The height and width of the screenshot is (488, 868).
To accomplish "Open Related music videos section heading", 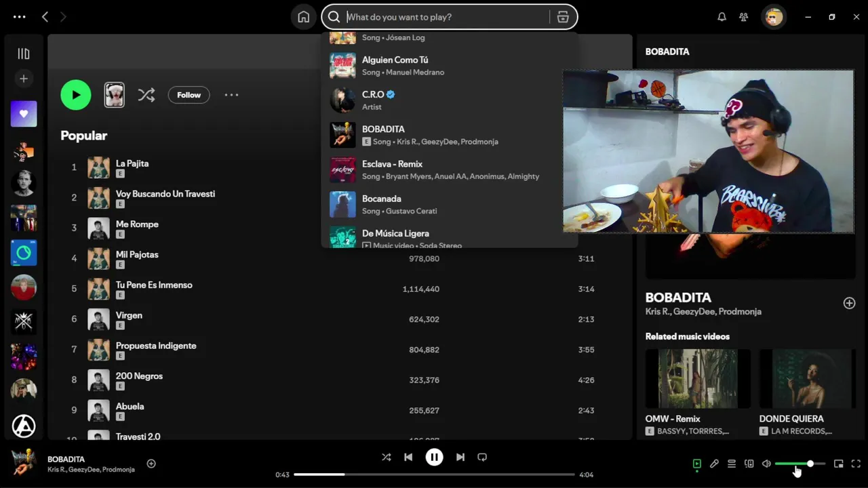I will (688, 336).
